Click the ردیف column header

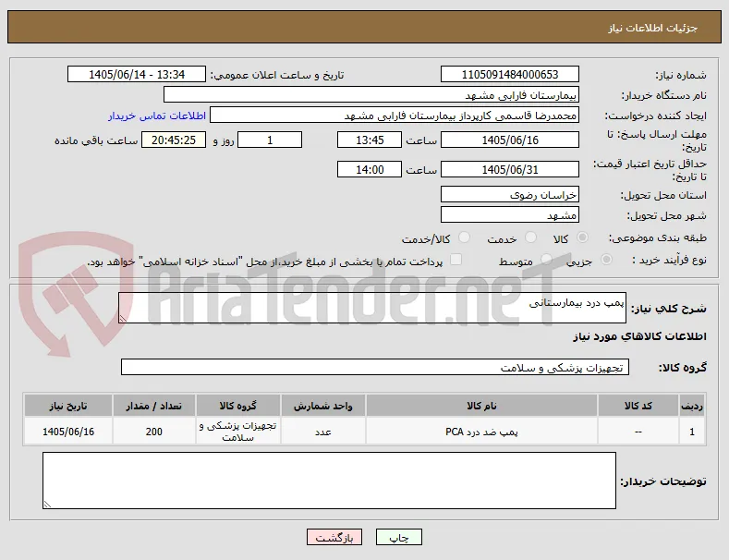[692, 406]
